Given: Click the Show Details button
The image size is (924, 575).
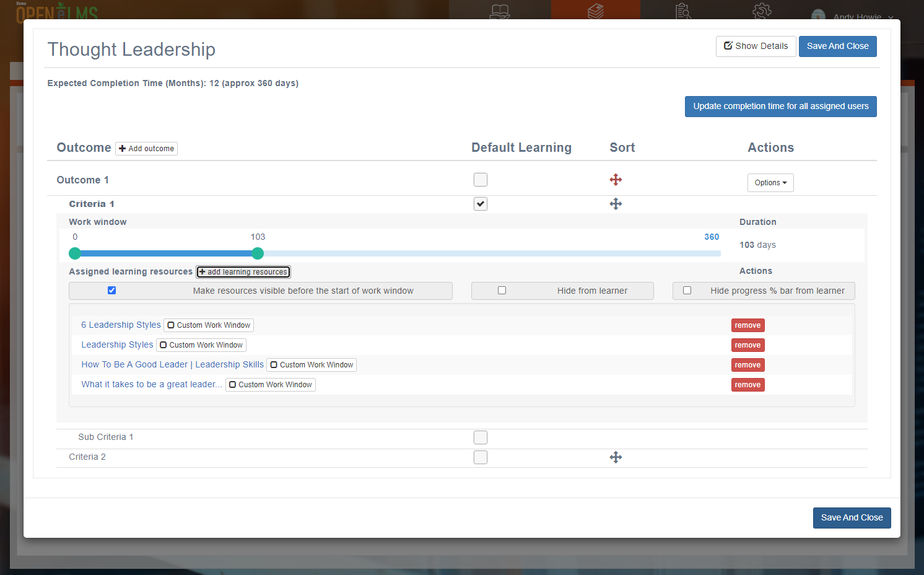Looking at the screenshot, I should click(756, 46).
